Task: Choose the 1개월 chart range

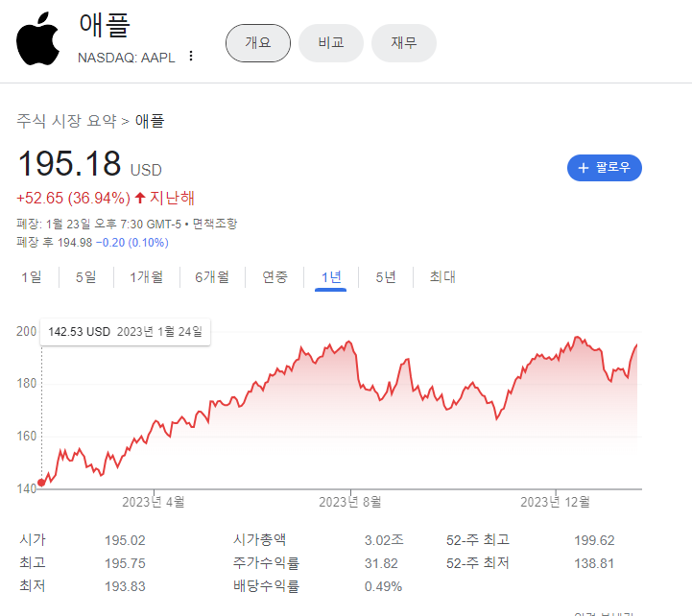Action: 146,277
